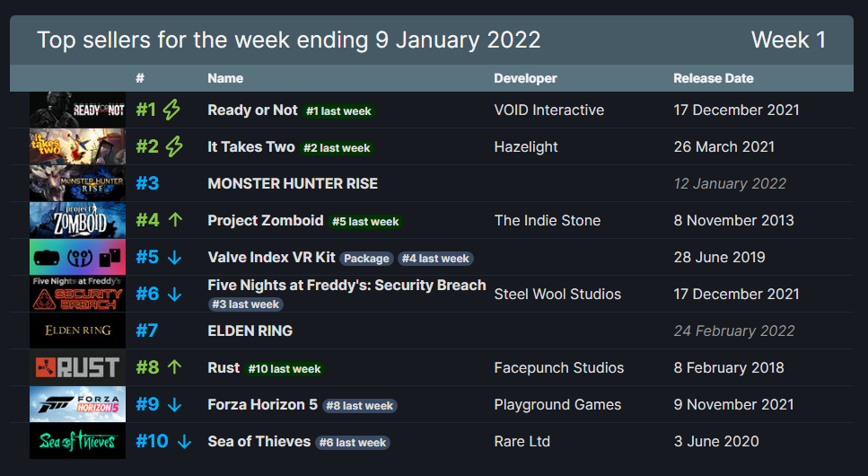
Task: Click the blue down arrow beside #6
Action: point(174,295)
